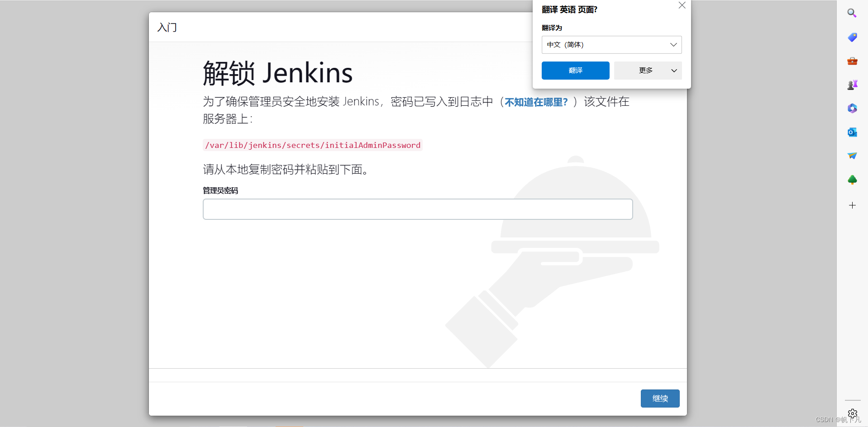Select 中文 (简体) as translation language

(x=565, y=45)
